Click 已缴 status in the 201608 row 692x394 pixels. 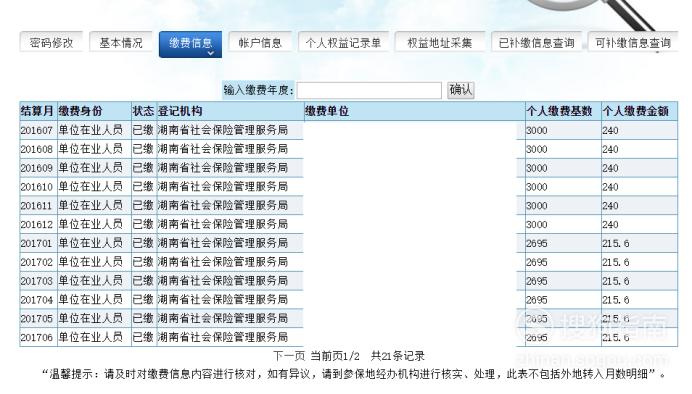click(143, 149)
